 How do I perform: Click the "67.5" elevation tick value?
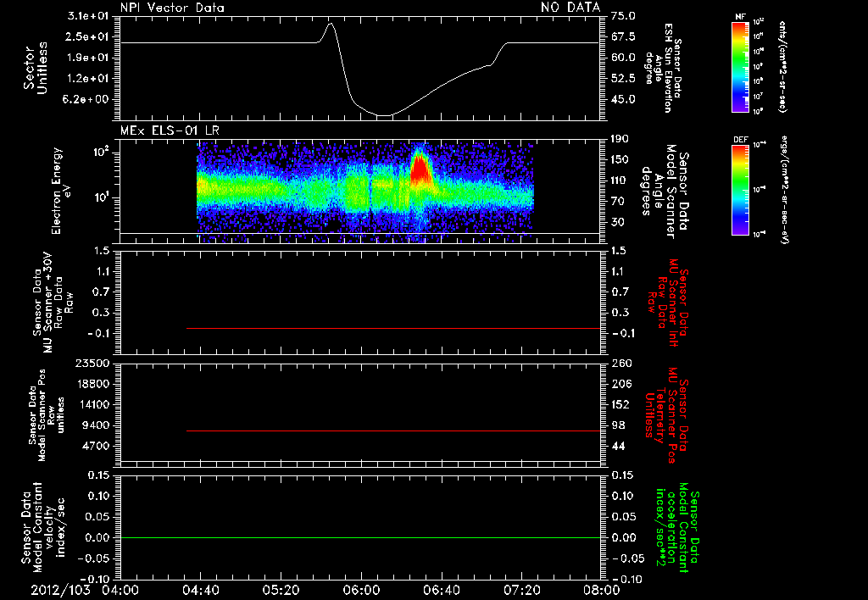pyautogui.click(x=623, y=36)
